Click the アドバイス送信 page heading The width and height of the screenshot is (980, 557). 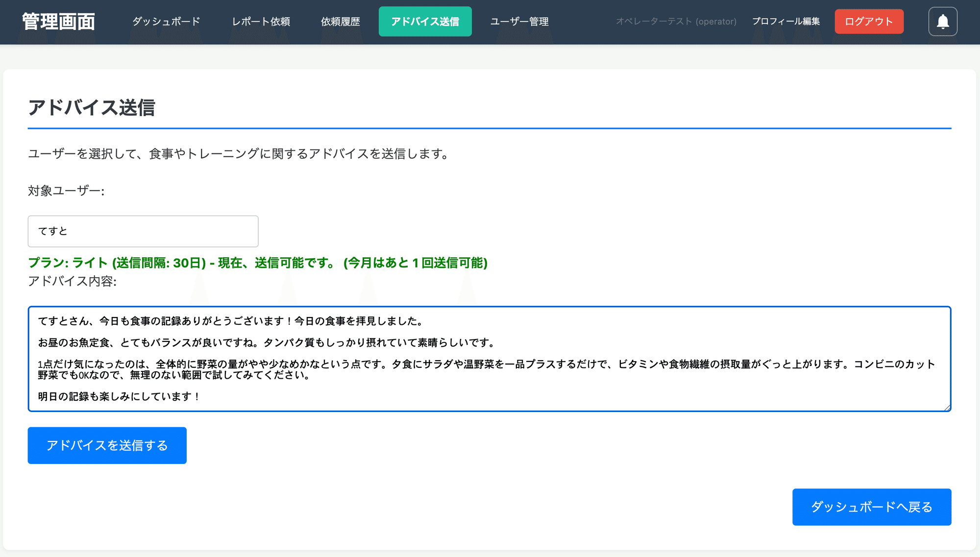tap(91, 109)
